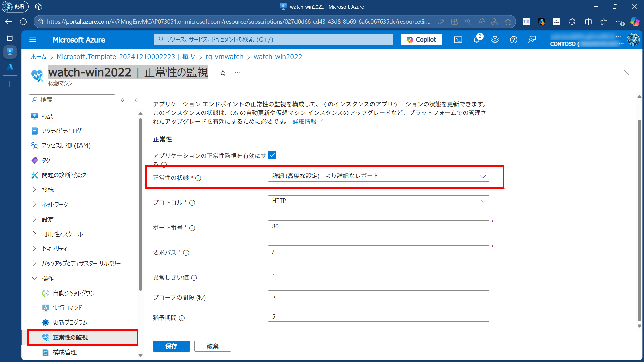This screenshot has width=644, height=362.
Task: Click the 要求パス input field
Action: click(x=378, y=251)
